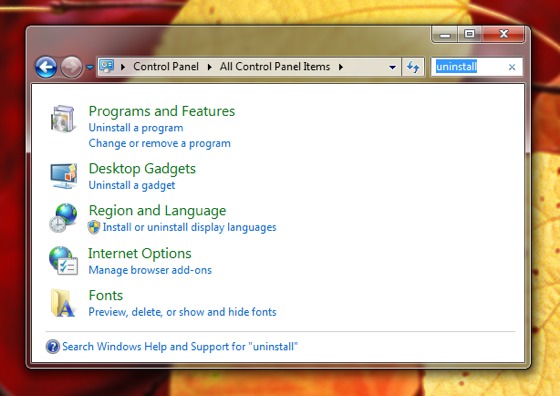Open Uninstall a program link
The height and width of the screenshot is (396, 560).
(136, 128)
